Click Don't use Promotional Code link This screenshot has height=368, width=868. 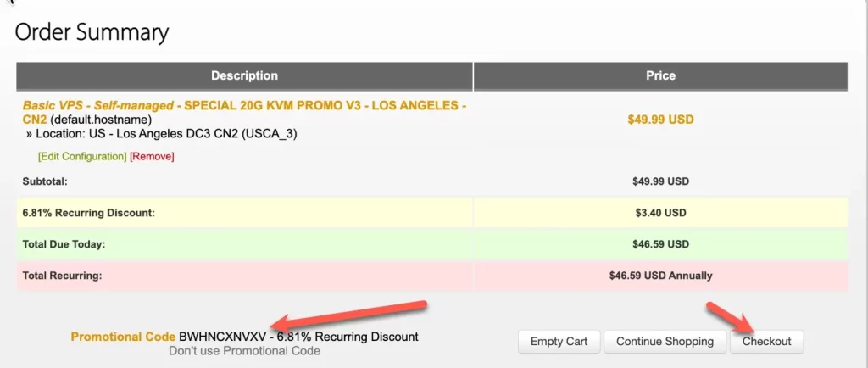(244, 351)
